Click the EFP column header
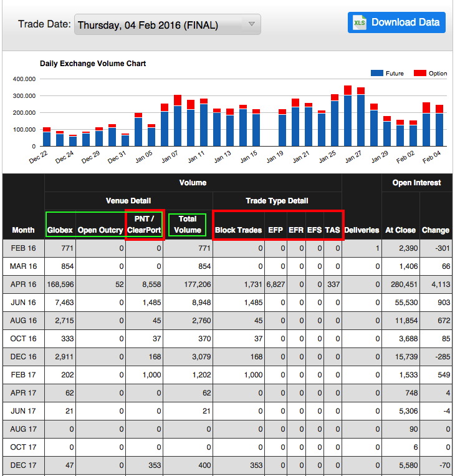The height and width of the screenshot is (476, 455). [275, 230]
